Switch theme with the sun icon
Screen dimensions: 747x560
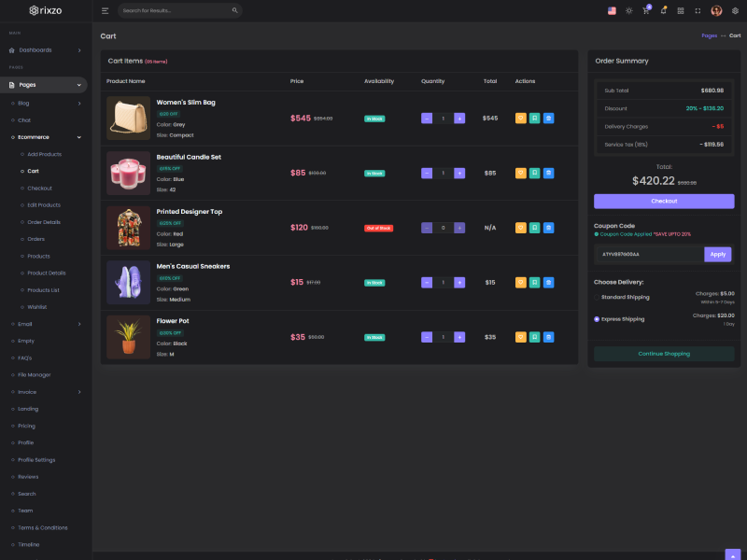(x=628, y=11)
